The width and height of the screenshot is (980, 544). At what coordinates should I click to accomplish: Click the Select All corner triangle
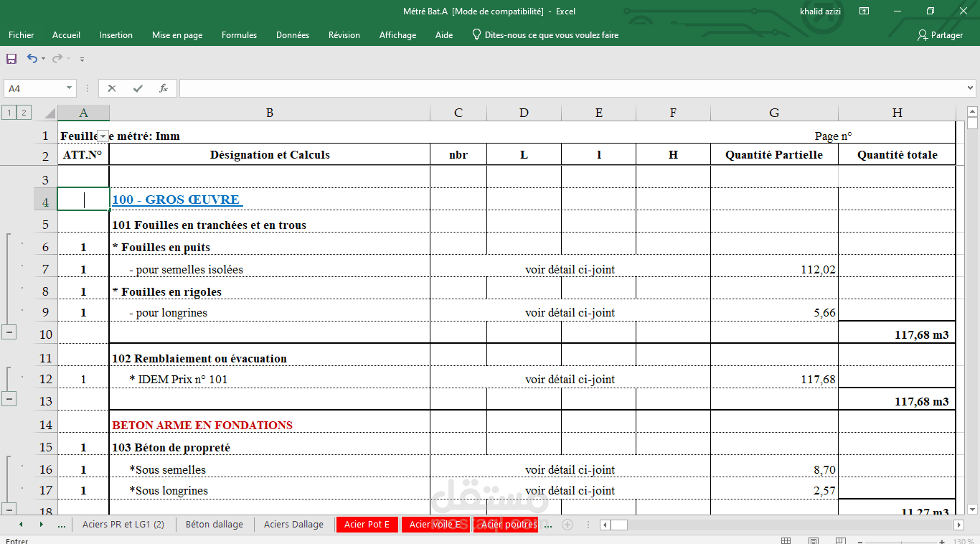pos(49,113)
